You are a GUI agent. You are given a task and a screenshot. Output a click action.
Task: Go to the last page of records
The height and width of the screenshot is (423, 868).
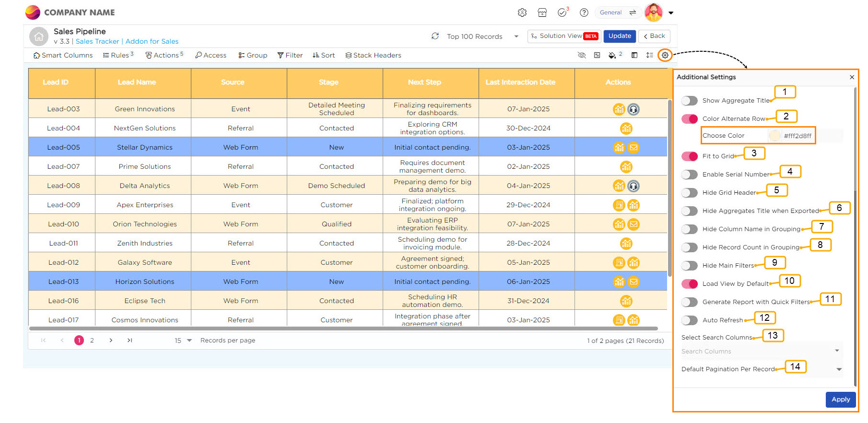coord(129,341)
